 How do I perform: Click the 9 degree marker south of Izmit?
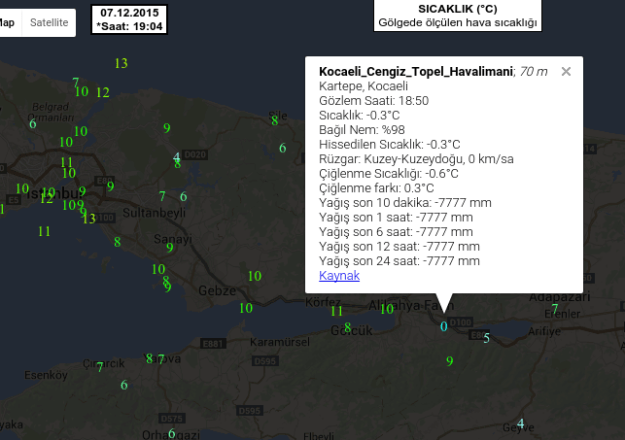point(449,361)
